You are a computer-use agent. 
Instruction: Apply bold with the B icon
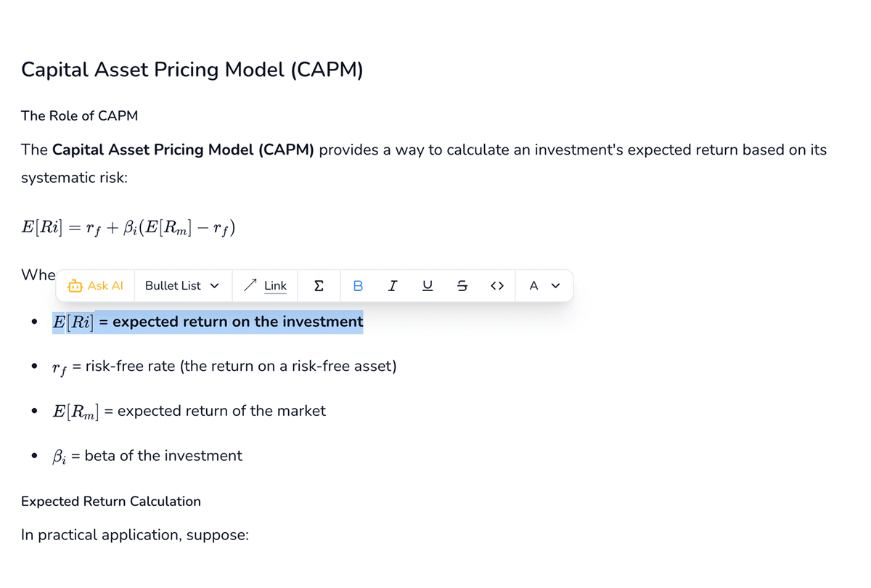click(x=358, y=285)
